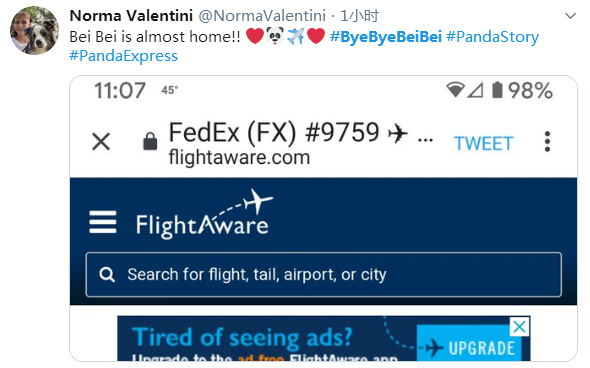The width and height of the screenshot is (590, 368).
Task: Click the padlock security icon
Action: (x=150, y=141)
